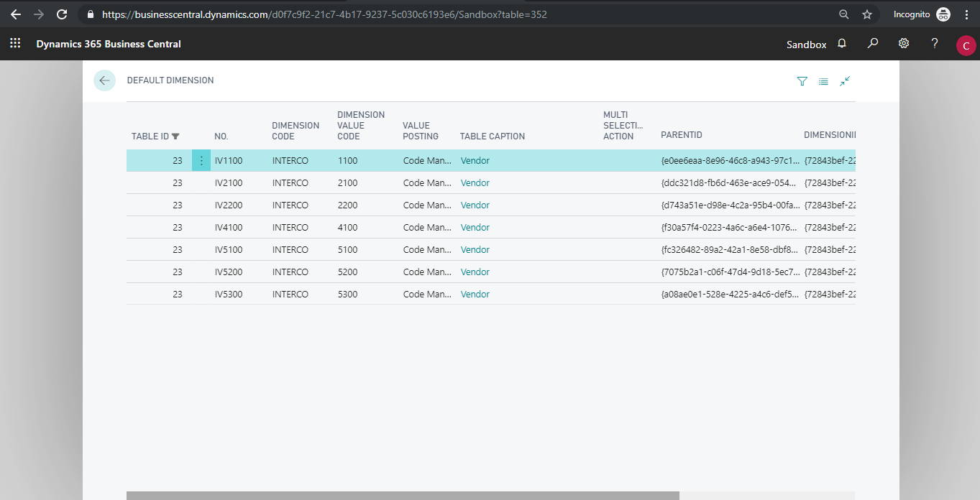The width and height of the screenshot is (980, 500).
Task: Open the help question mark icon
Action: (x=935, y=44)
